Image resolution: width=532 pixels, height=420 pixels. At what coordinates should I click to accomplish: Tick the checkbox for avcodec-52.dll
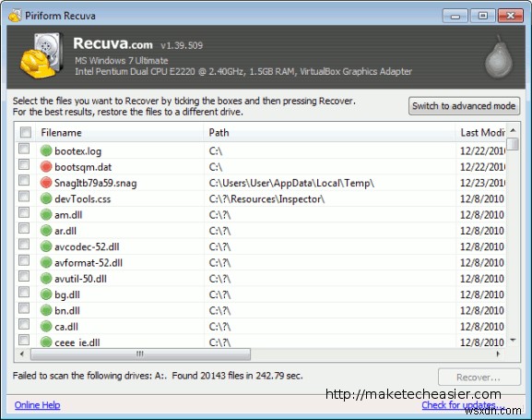click(x=24, y=245)
